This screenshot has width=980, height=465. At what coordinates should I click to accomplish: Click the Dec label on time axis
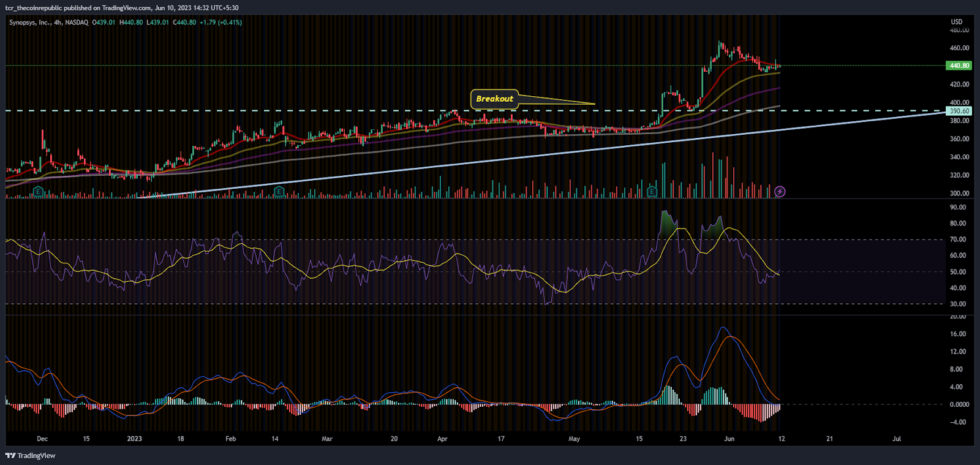pyautogui.click(x=42, y=439)
